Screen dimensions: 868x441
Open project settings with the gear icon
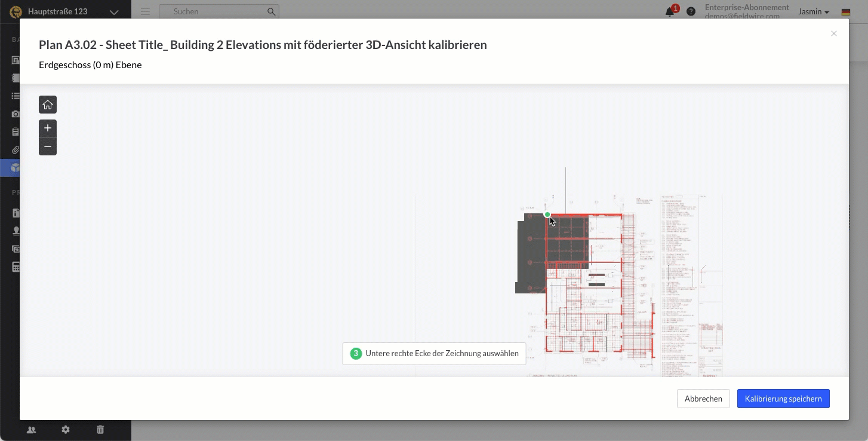(66, 430)
